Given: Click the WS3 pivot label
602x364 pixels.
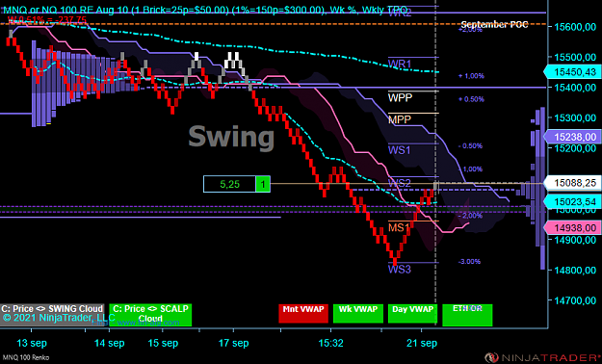Looking at the screenshot, I should [x=400, y=270].
